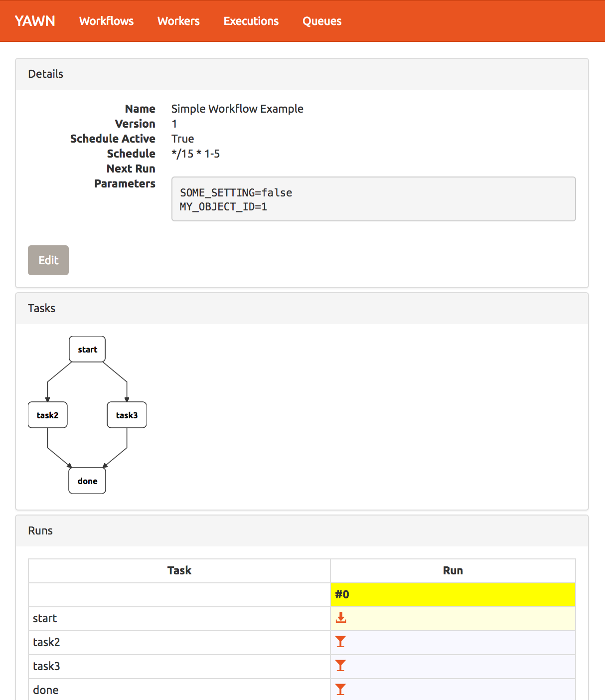Screen dimensions: 605x700
Task: Click the 'task2' task row label
Action: click(46, 642)
